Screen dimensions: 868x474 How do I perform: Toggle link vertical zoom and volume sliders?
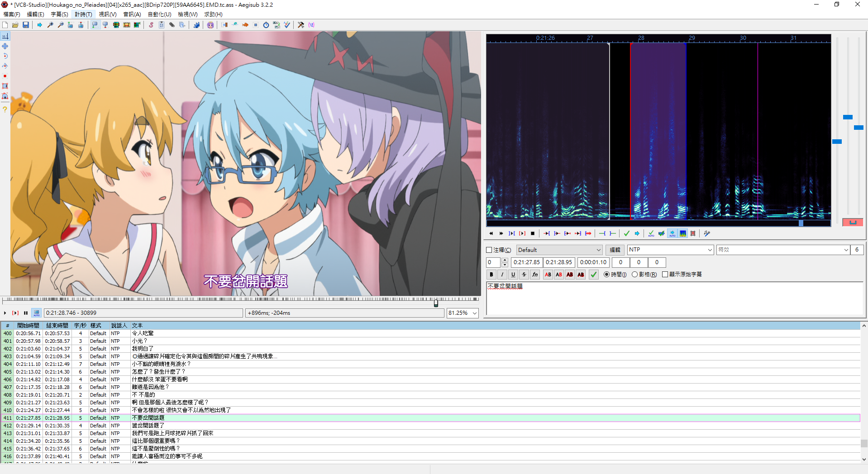(x=853, y=222)
